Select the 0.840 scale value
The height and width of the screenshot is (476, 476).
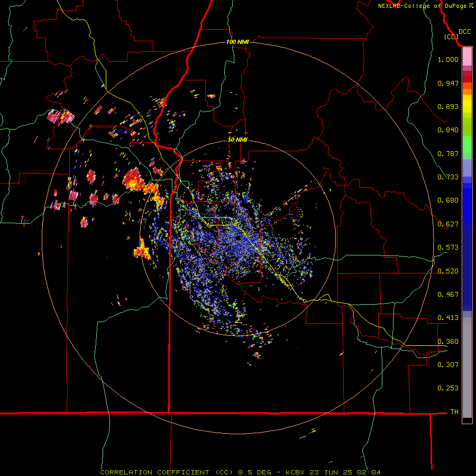coord(448,130)
